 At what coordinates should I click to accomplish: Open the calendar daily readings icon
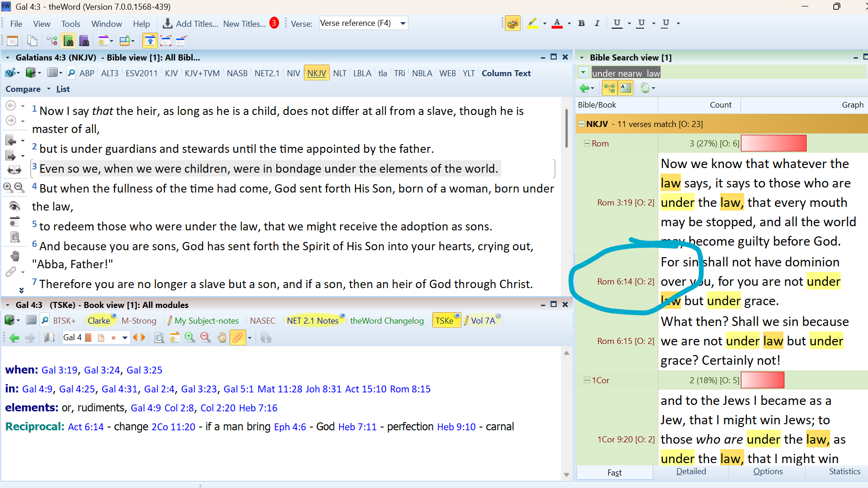pos(12,41)
